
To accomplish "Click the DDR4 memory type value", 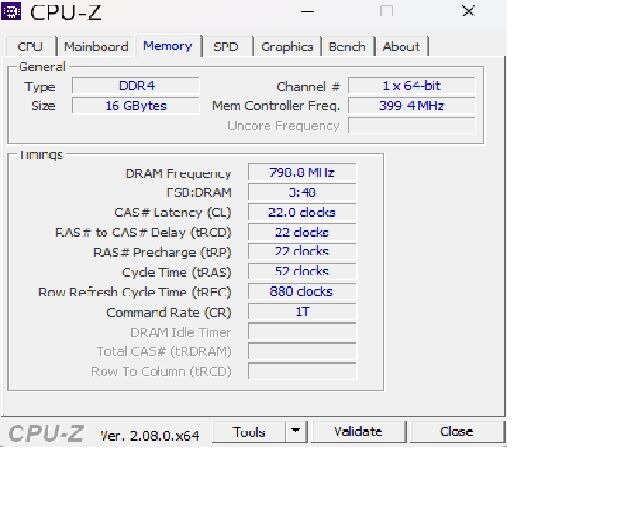I will 136,86.
